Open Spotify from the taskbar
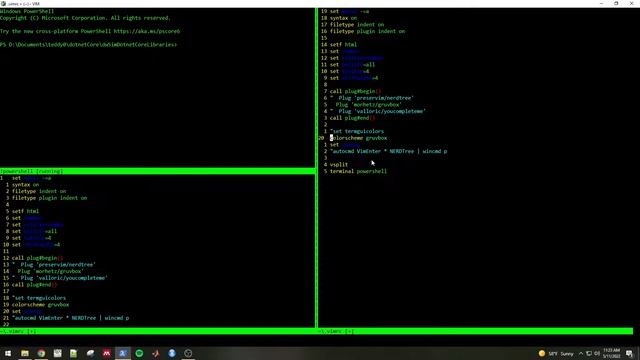 click(139, 353)
